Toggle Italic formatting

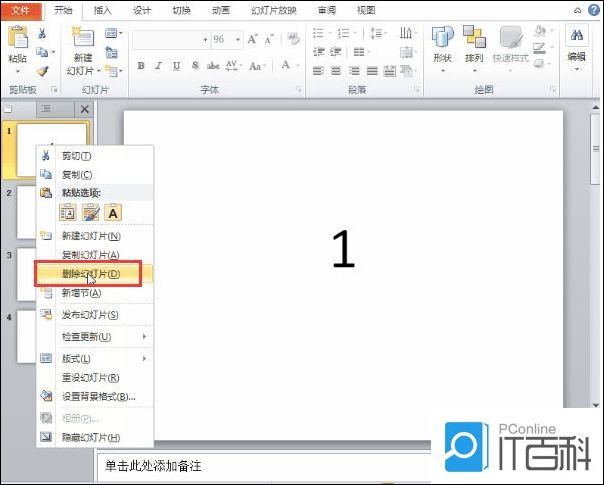pyautogui.click(x=158, y=66)
